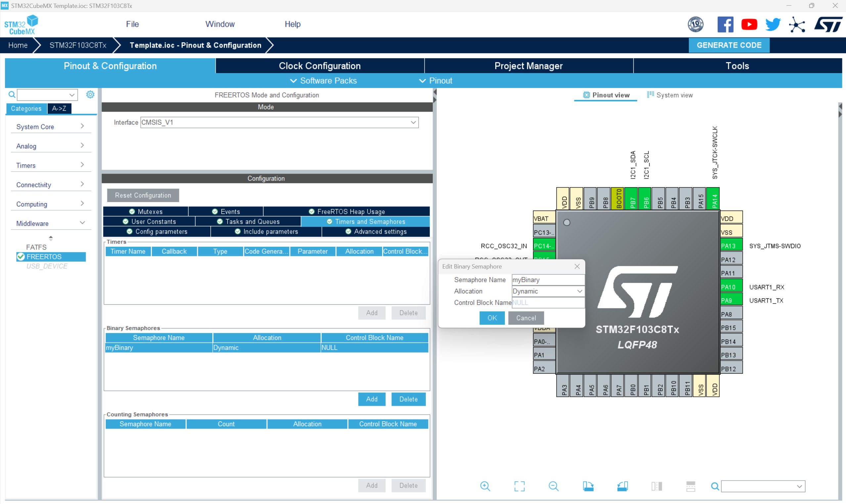This screenshot has width=846, height=504.
Task: Click the ST community network icon
Action: pyautogui.click(x=797, y=24)
